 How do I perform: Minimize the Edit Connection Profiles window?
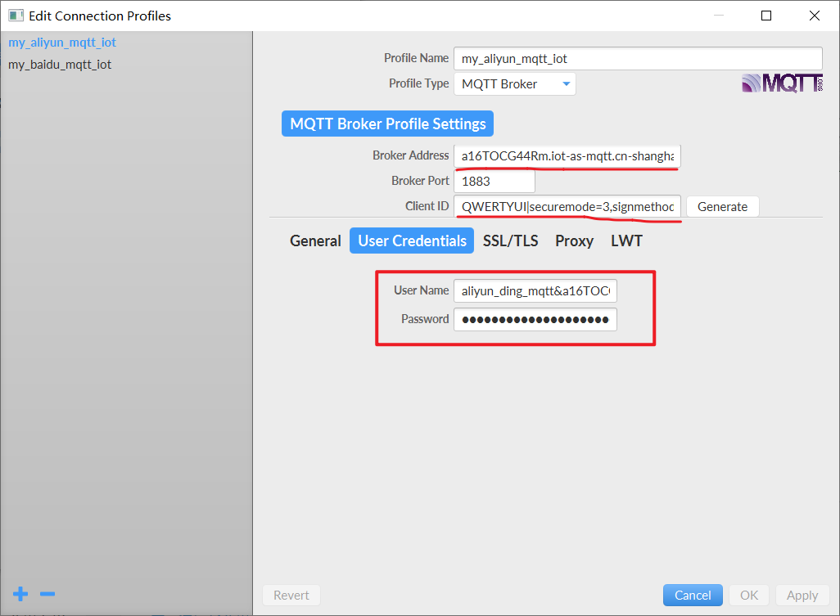tap(719, 16)
